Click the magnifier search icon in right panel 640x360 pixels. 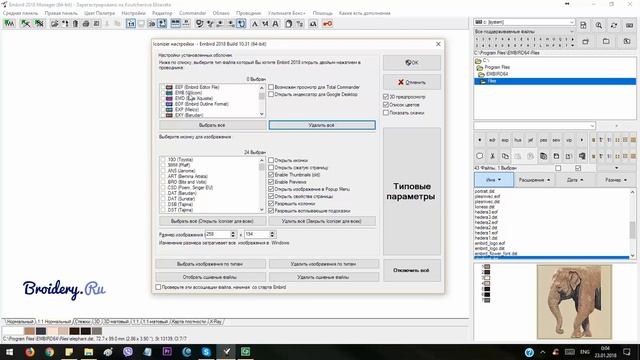pyautogui.click(x=599, y=25)
